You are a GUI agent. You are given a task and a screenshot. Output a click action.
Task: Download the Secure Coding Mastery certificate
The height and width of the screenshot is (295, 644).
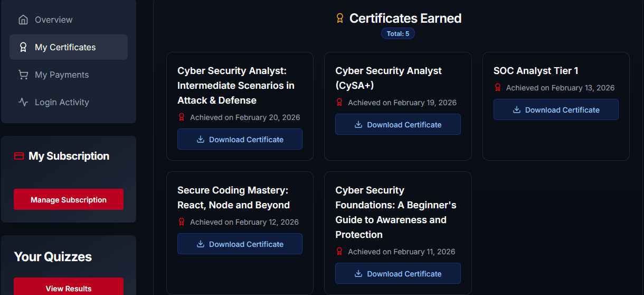coord(240,244)
